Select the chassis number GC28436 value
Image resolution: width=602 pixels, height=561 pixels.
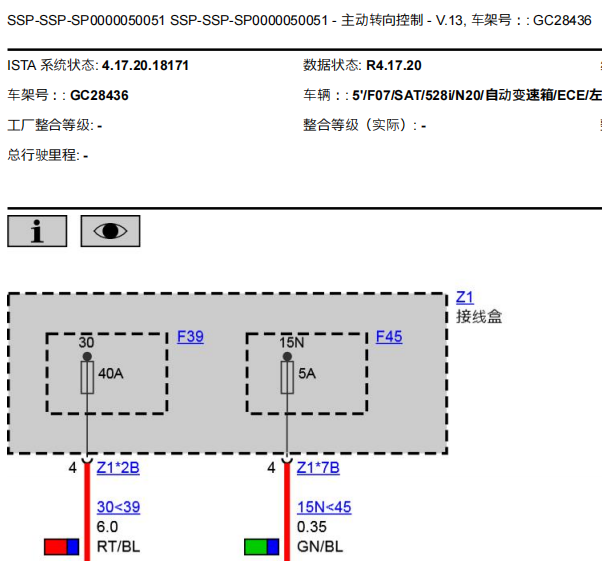pyautogui.click(x=99, y=95)
